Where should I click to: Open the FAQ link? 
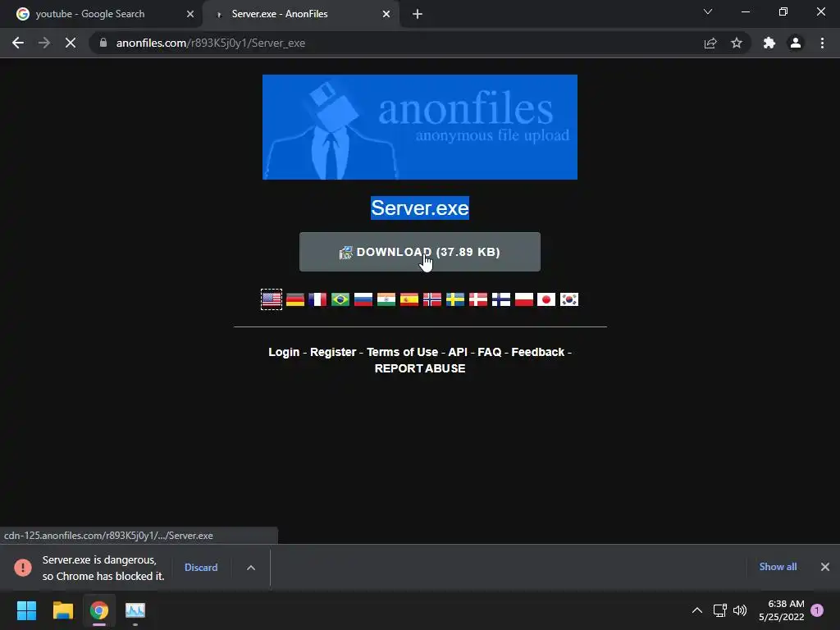(x=490, y=352)
